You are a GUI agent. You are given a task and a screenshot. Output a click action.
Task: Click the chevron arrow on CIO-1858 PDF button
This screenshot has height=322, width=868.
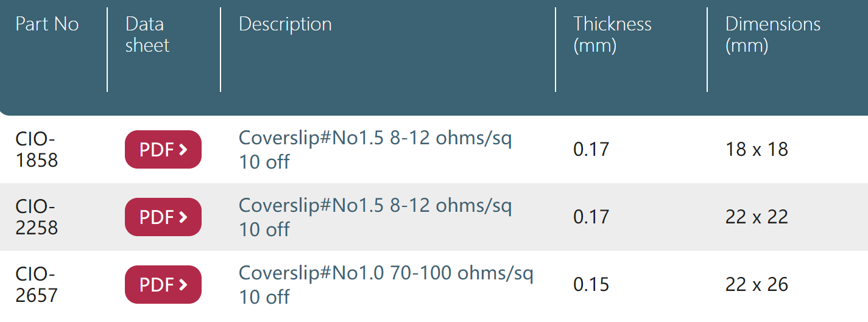pos(183,150)
